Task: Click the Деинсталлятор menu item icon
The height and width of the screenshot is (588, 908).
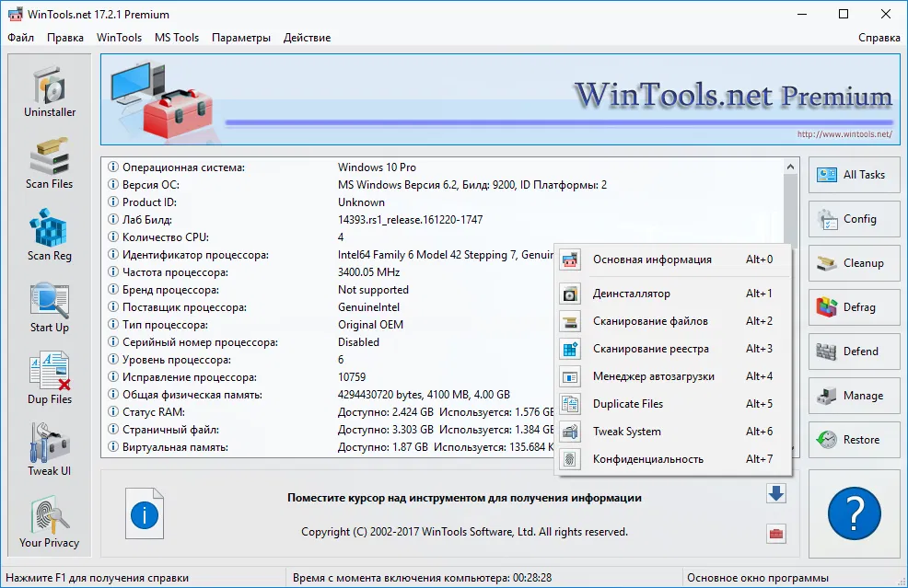Action: [x=570, y=294]
